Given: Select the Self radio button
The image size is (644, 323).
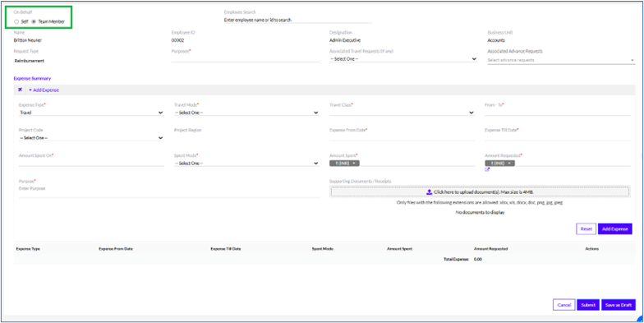Looking at the screenshot, I should pos(16,21).
